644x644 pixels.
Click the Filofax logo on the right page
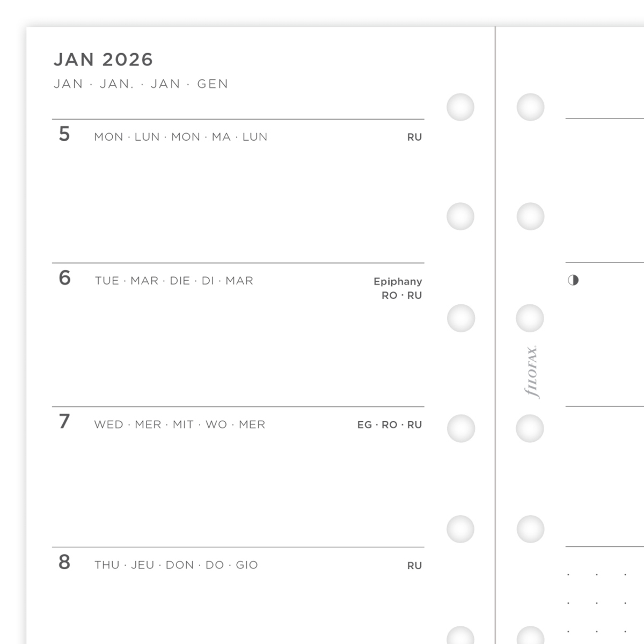[x=531, y=371]
